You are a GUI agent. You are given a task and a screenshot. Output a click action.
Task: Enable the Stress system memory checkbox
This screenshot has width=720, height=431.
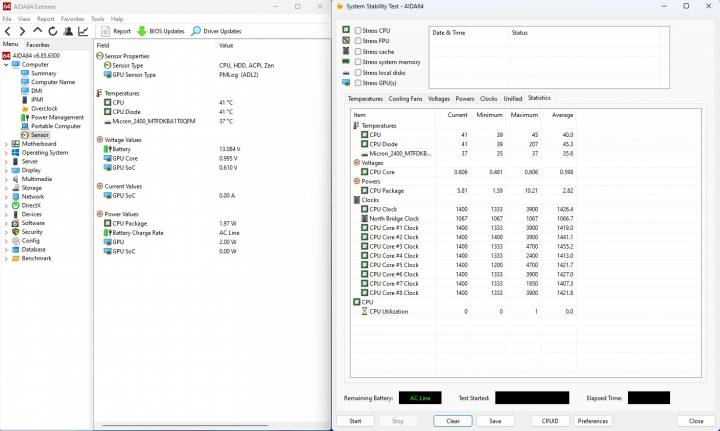(x=358, y=62)
